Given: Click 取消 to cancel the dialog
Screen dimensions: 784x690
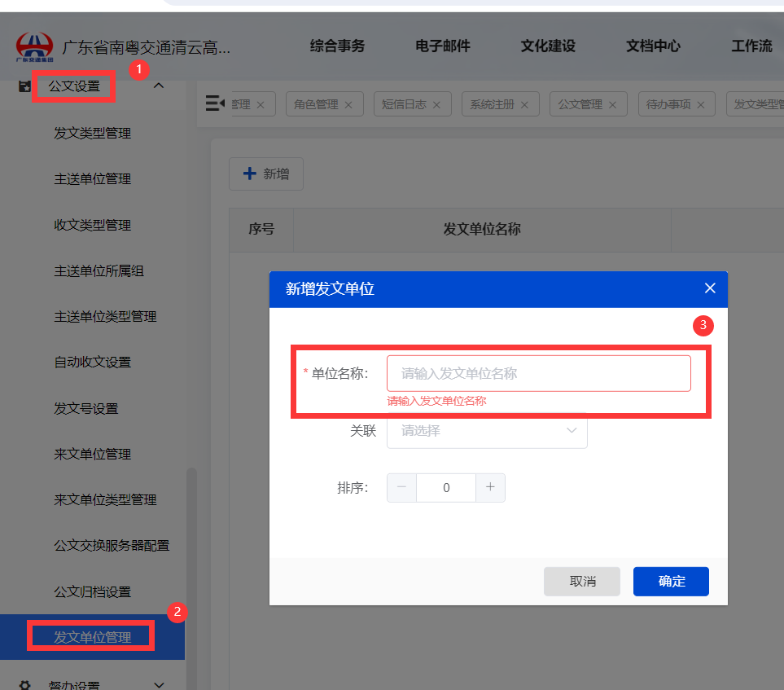Looking at the screenshot, I should click(x=582, y=581).
